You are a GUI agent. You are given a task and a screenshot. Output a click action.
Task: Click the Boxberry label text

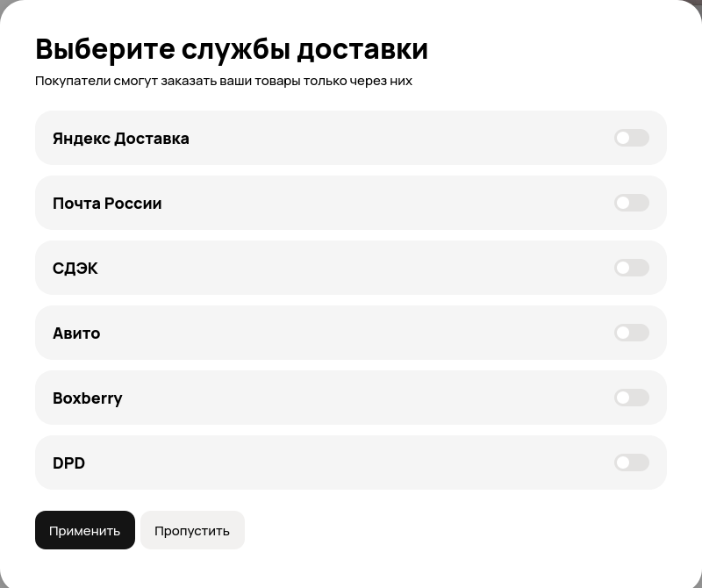coord(88,398)
